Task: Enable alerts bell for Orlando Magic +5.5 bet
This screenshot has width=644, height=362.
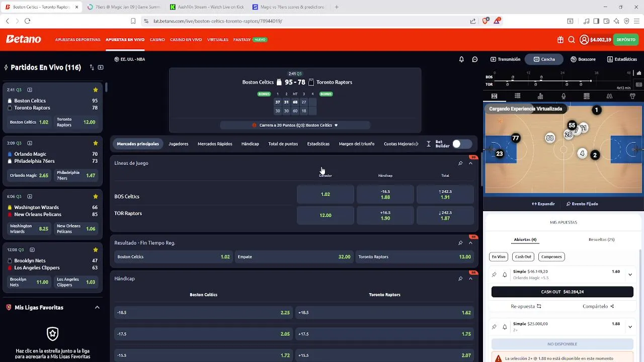Action: pyautogui.click(x=505, y=275)
